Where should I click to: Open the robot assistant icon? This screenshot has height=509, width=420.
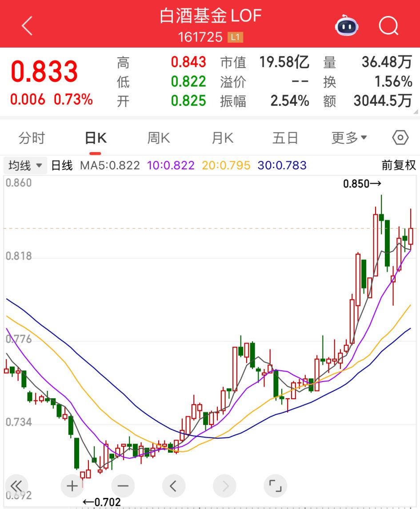tap(346, 27)
